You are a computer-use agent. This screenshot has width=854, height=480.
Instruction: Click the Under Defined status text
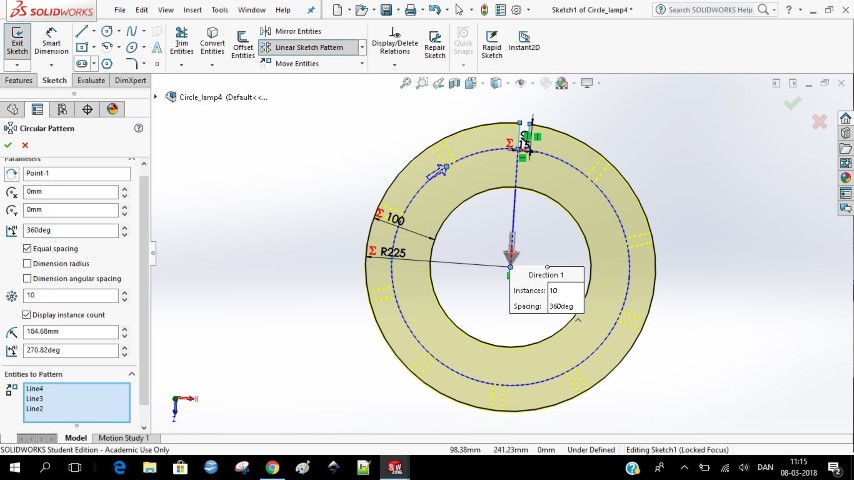click(x=591, y=450)
